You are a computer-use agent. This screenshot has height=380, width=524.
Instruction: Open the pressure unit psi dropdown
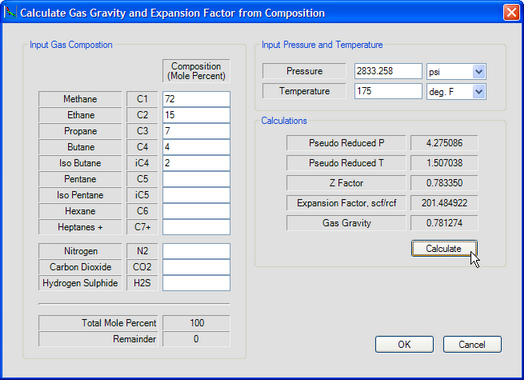point(479,72)
